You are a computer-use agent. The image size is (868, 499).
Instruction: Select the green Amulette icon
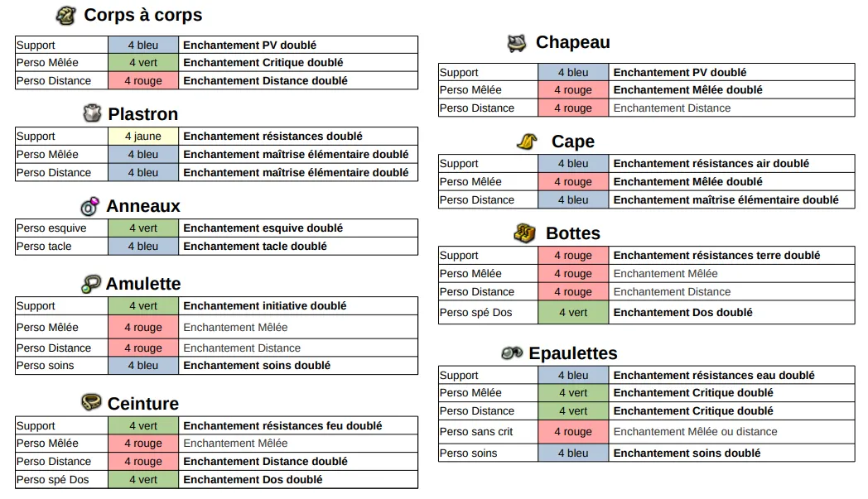pyautogui.click(x=90, y=284)
